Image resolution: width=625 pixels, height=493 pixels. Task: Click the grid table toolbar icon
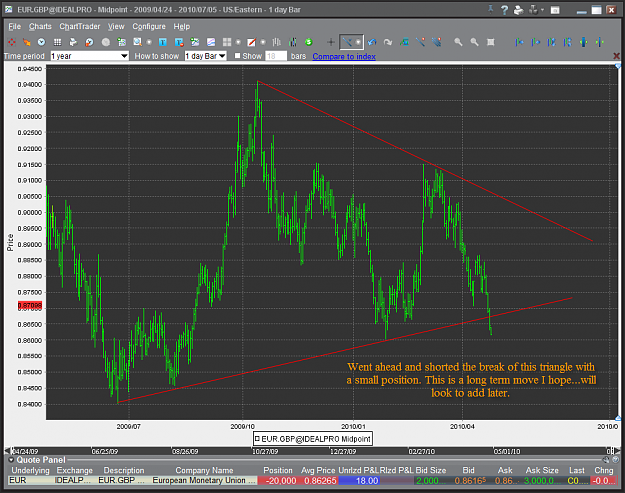point(57,42)
